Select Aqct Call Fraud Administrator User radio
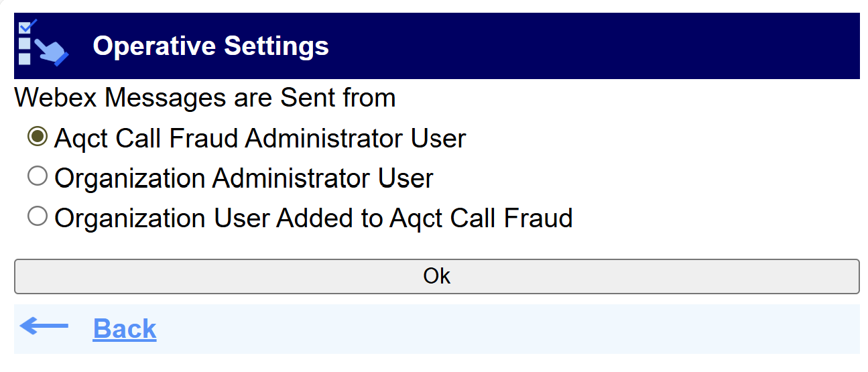This screenshot has height=372, width=868. point(38,137)
